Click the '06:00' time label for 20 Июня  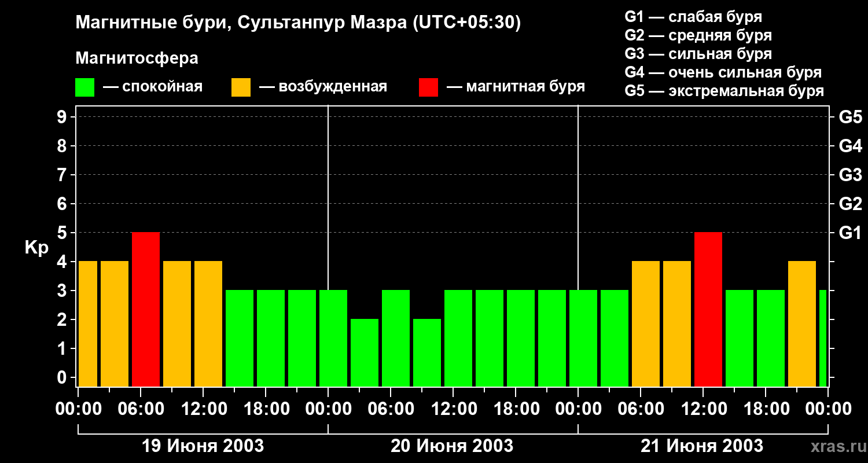[x=391, y=409]
